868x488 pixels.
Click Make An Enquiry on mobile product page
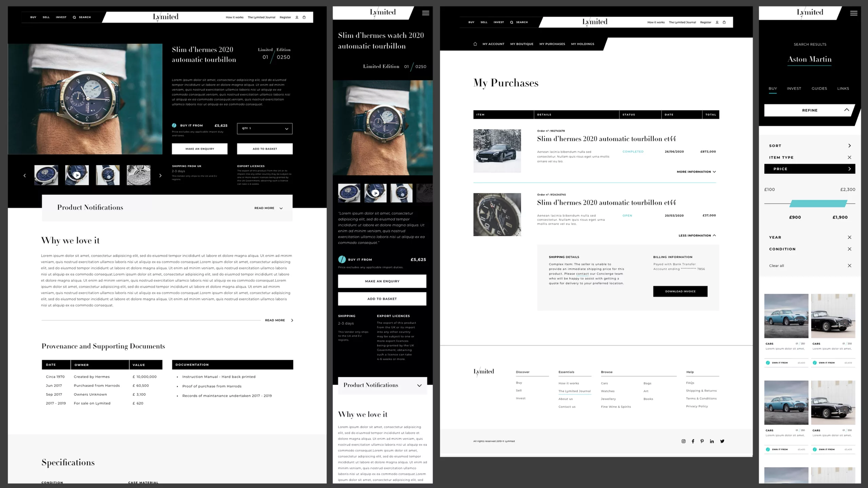382,281
